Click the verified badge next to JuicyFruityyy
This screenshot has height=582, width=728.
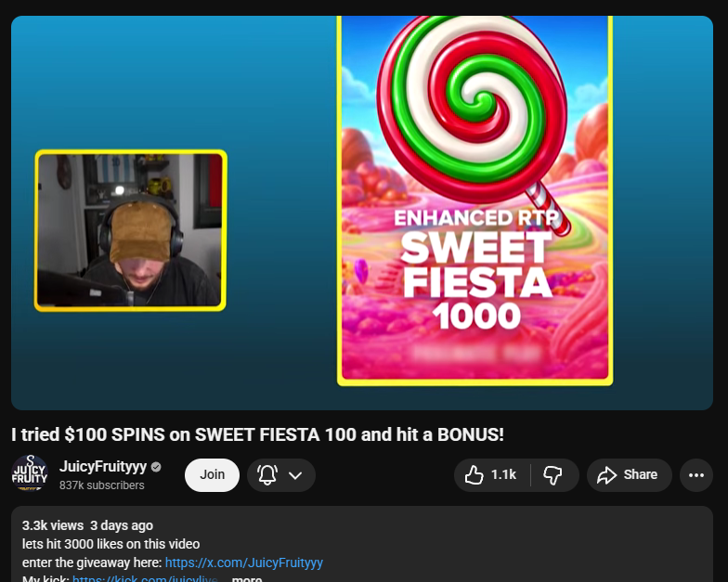[156, 467]
